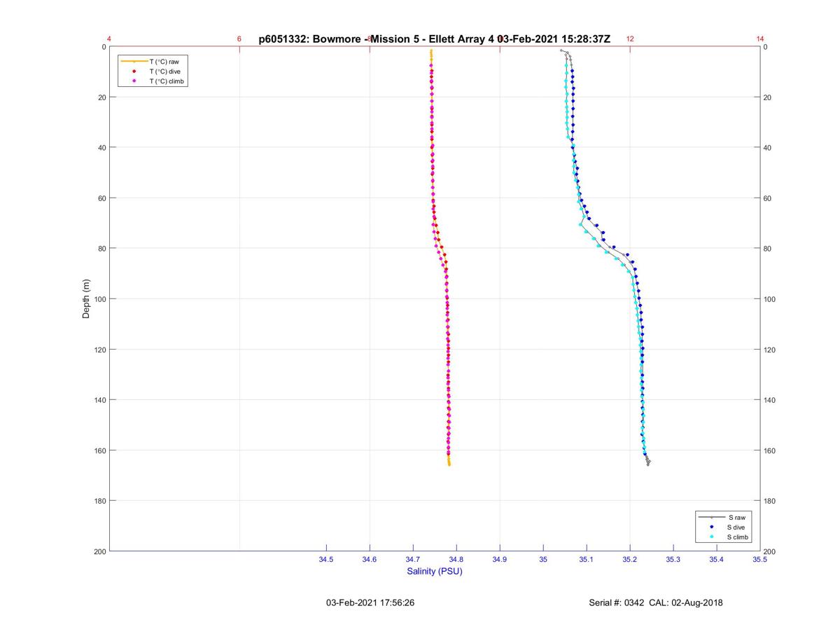The image size is (840, 620).
Task: Click salinity tick label 35.3
Action: (673, 560)
